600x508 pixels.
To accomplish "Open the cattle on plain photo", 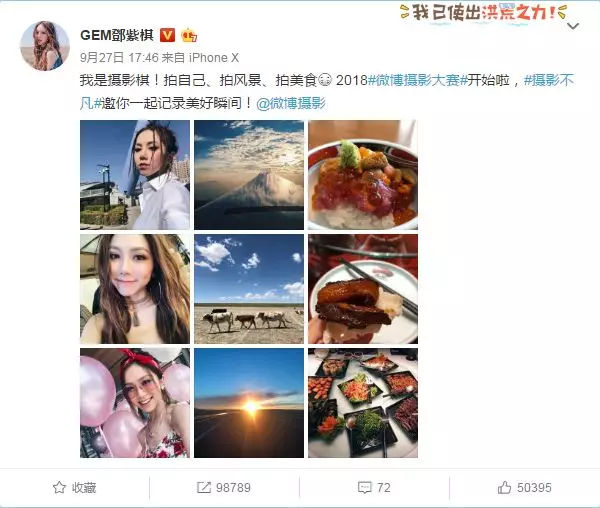I will (x=249, y=289).
